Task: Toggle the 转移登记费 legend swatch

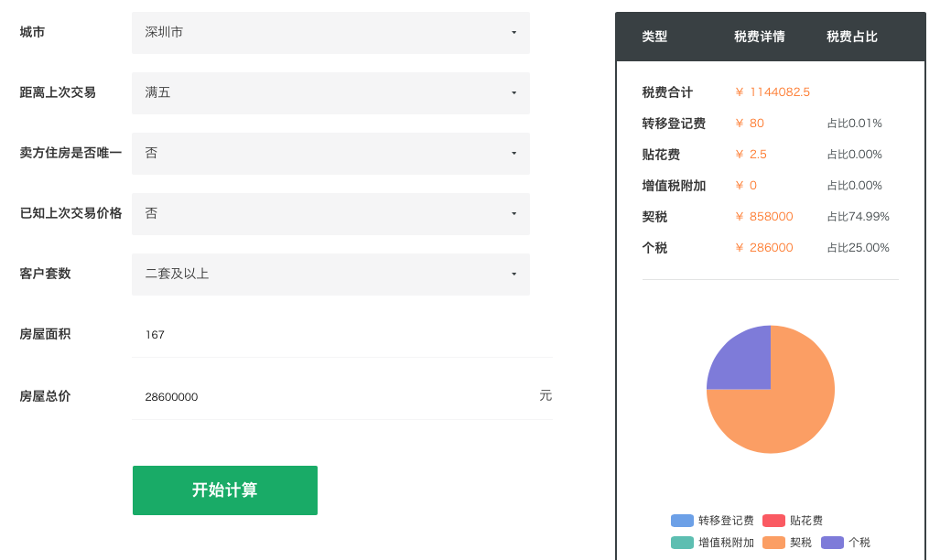Action: click(683, 521)
